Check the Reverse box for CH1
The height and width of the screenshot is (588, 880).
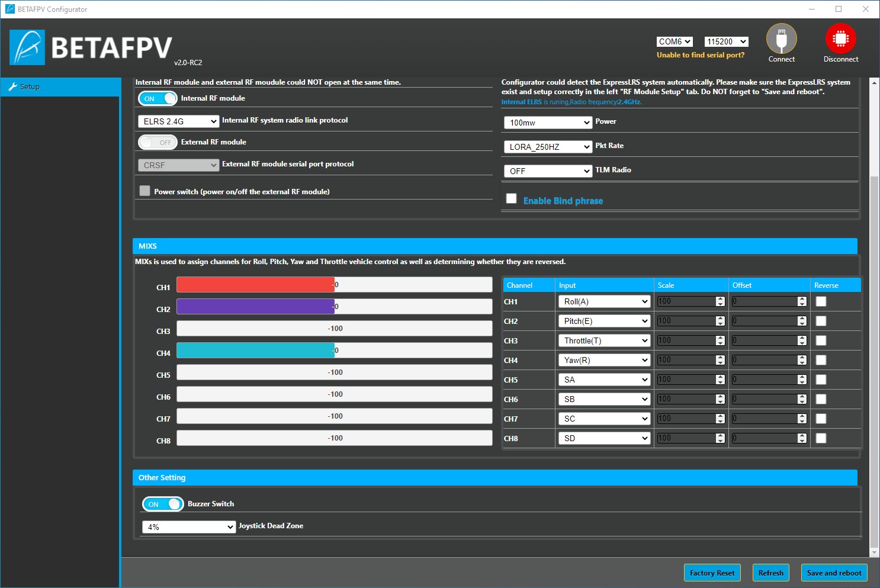[x=821, y=301]
